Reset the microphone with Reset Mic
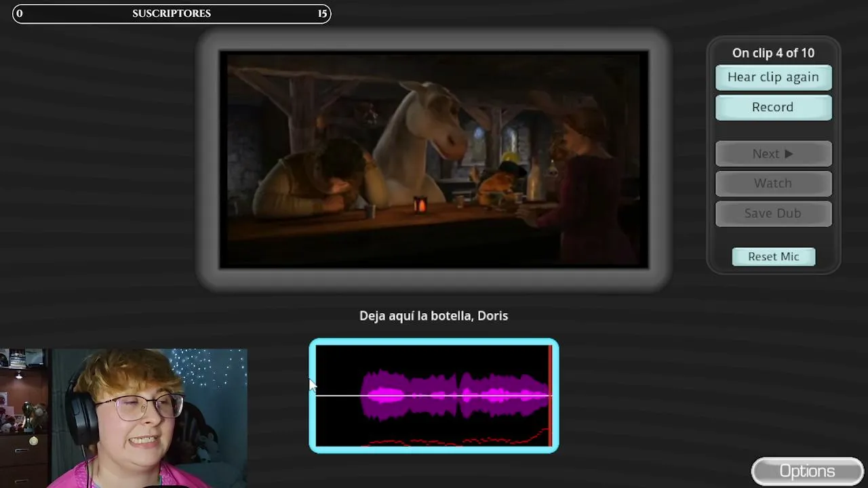Image resolution: width=868 pixels, height=488 pixels. click(x=774, y=257)
